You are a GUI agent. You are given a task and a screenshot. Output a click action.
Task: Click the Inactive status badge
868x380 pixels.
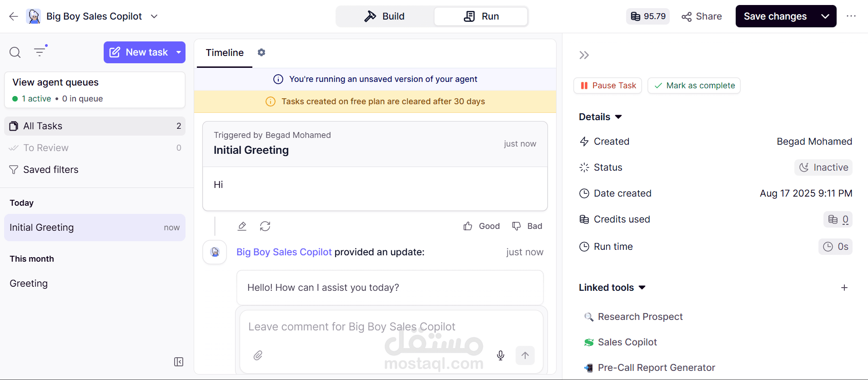tap(823, 167)
